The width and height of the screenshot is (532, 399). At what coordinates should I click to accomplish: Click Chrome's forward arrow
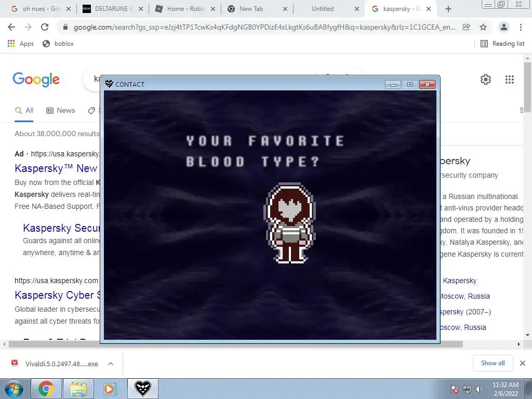point(28,27)
